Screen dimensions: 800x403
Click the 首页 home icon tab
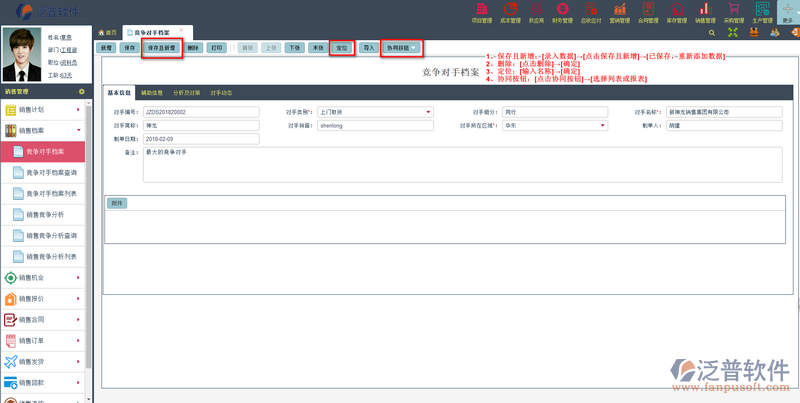[108, 33]
